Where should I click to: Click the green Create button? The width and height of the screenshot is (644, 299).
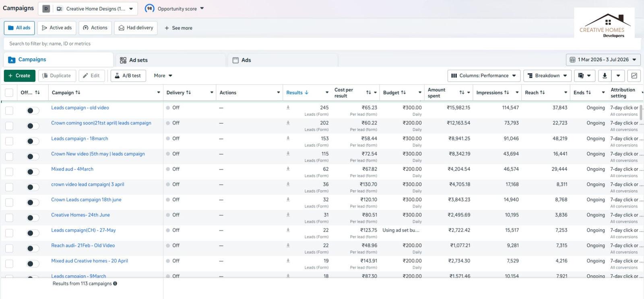click(x=20, y=76)
